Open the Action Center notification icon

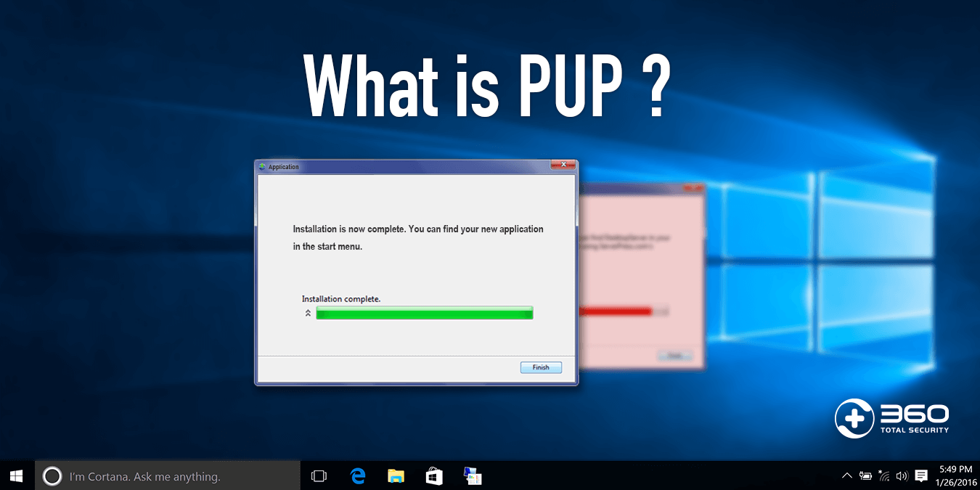(921, 475)
